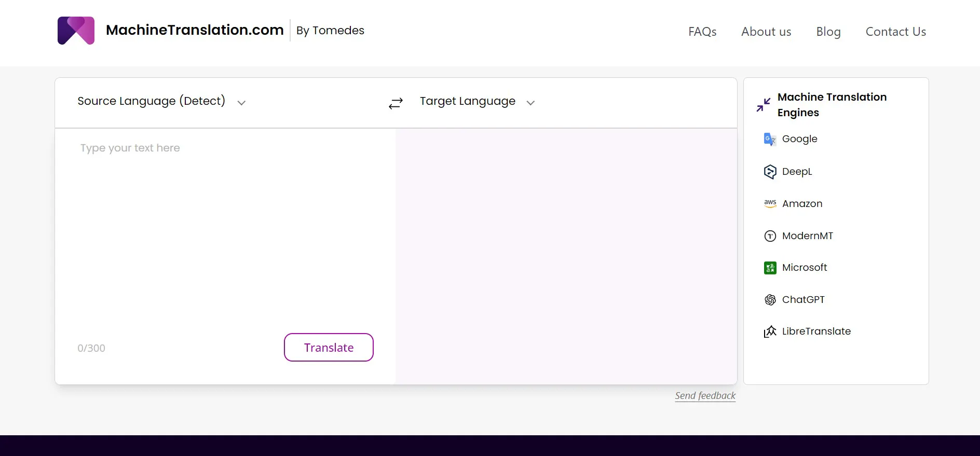Click into the Type your text here field
The width and height of the screenshot is (980, 456).
225,228
